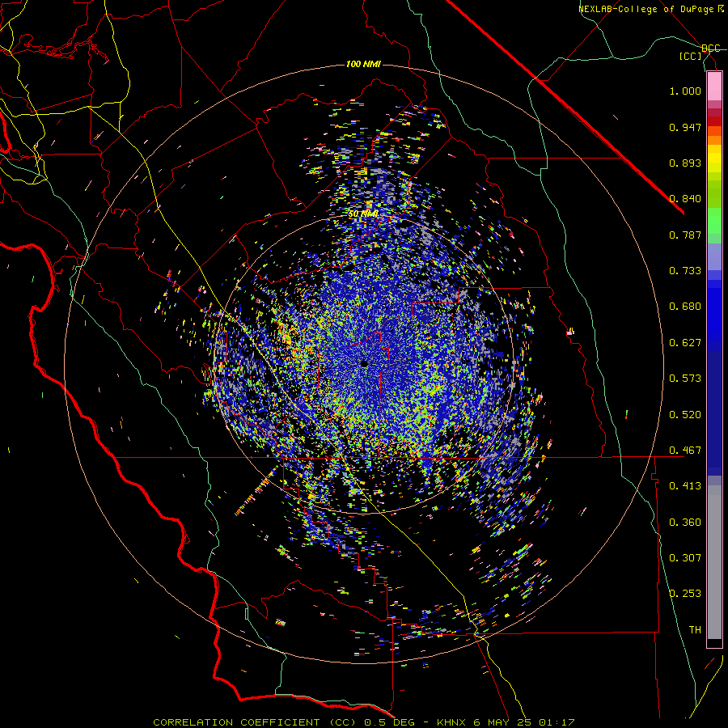Click the [CC] label above the color bar

[x=691, y=56]
